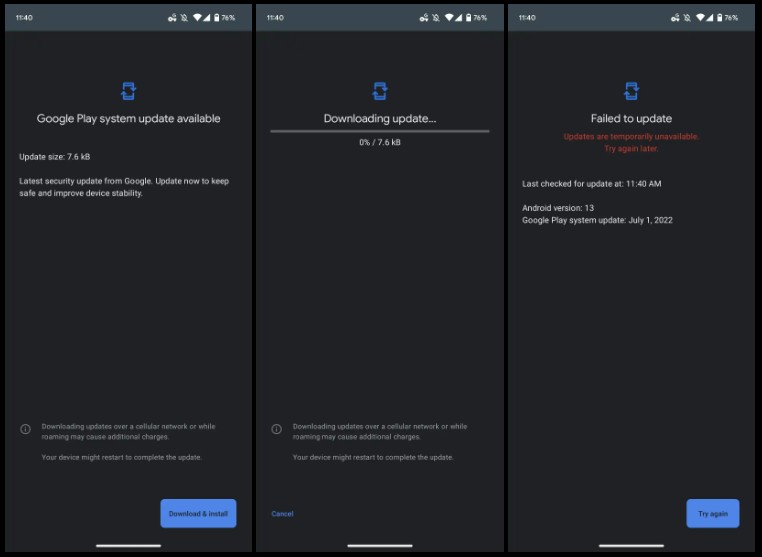This screenshot has width=762, height=557.
Task: Tap battery icon in first screen status bar
Action: (217, 17)
